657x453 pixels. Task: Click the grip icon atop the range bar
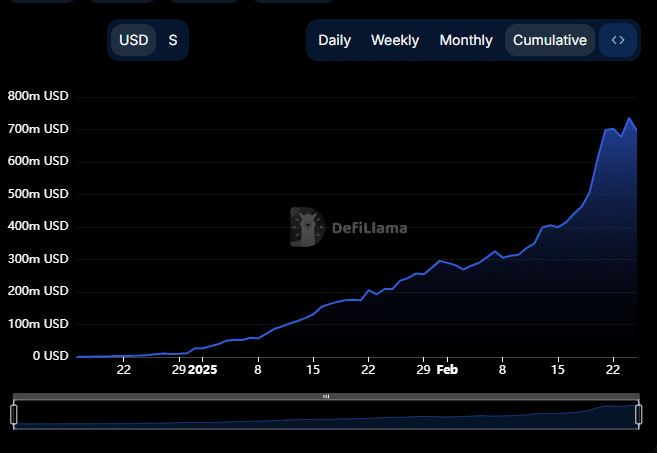(326, 397)
